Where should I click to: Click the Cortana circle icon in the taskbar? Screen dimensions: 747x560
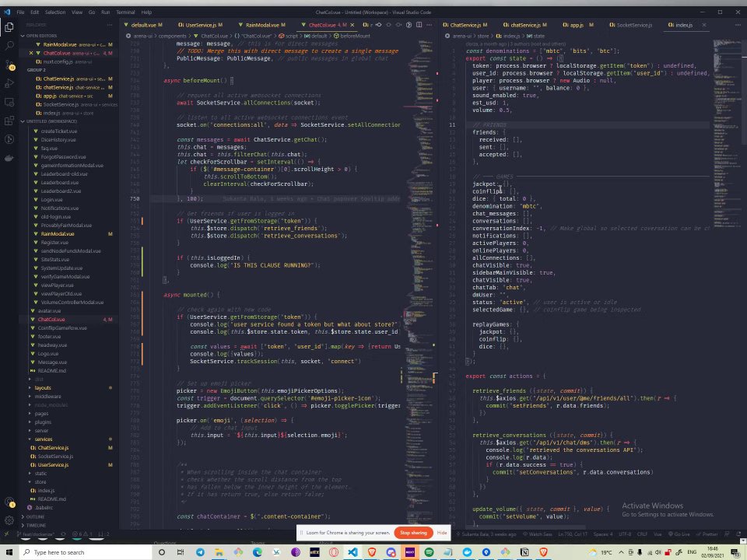[x=162, y=552]
